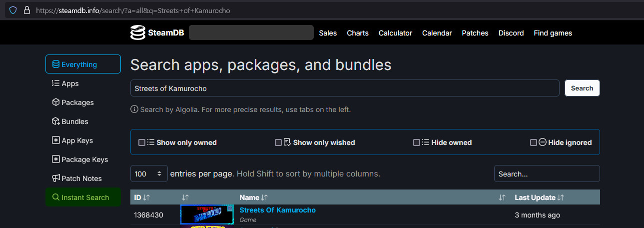Image resolution: width=644 pixels, height=228 pixels.
Task: Open Find games in top navigation
Action: click(x=553, y=33)
